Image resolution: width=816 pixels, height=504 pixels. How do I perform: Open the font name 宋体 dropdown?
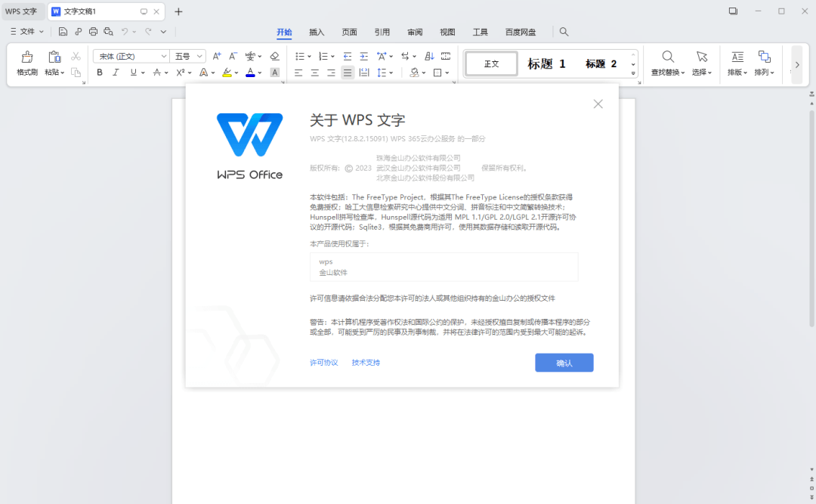(x=164, y=56)
